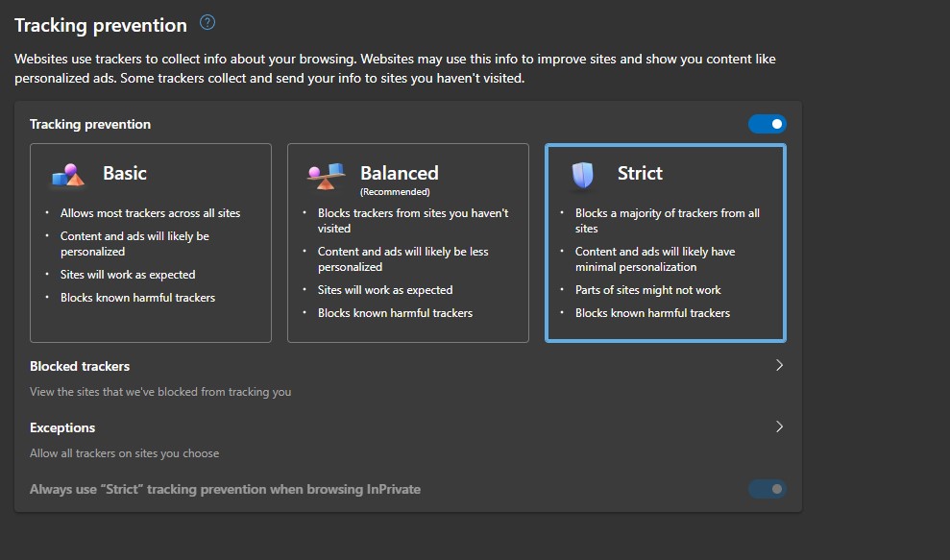The height and width of the screenshot is (560, 950).
Task: Click 'Blocks trackers from sites you haven't visited'
Action: (413, 221)
